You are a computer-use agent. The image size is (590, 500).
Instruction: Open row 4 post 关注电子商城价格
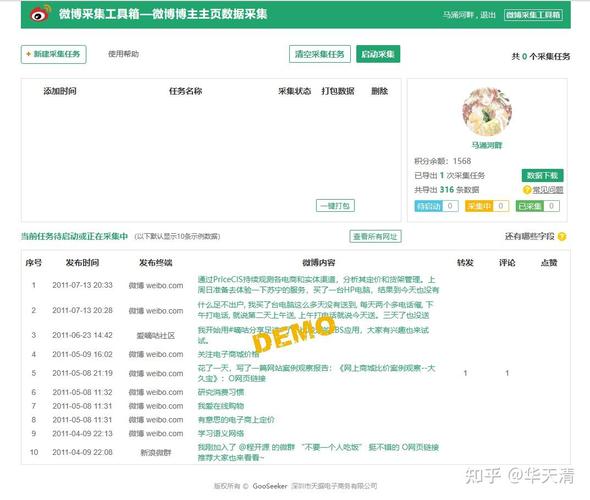pos(228,354)
